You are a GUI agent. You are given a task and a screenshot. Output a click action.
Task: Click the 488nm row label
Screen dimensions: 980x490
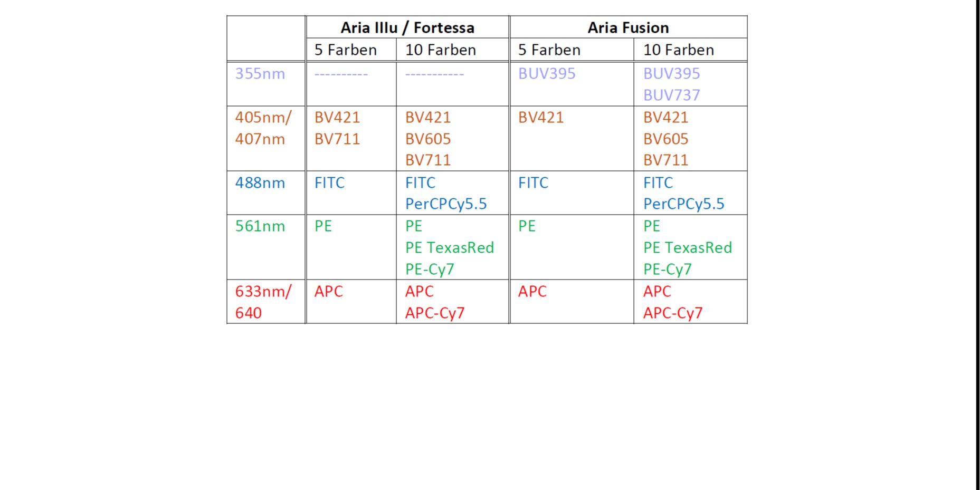pyautogui.click(x=260, y=182)
